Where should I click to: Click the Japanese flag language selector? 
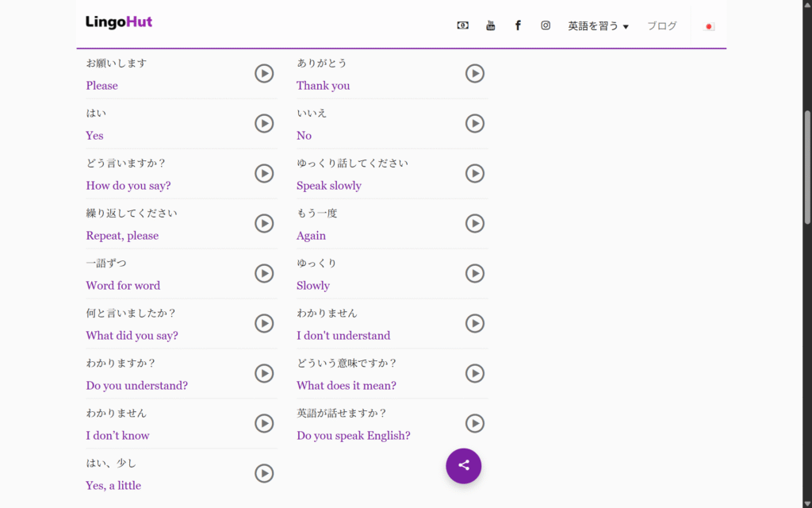click(x=709, y=26)
